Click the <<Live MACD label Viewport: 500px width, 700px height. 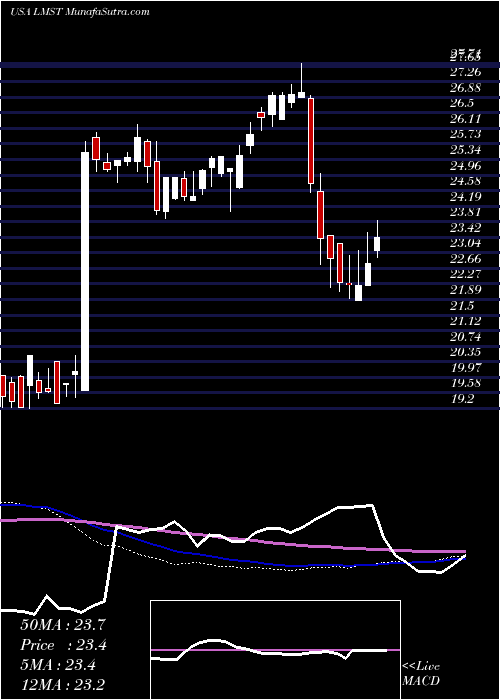pos(421,674)
